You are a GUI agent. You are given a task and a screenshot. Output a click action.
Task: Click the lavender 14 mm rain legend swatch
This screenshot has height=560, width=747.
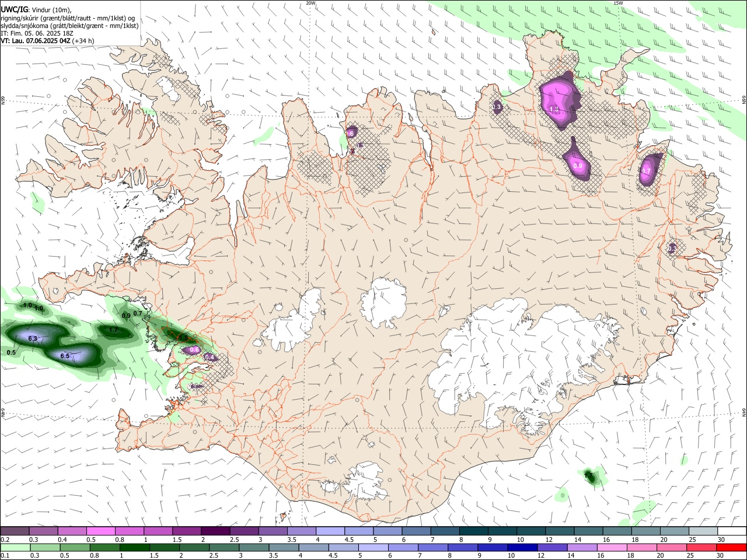pyautogui.click(x=582, y=547)
